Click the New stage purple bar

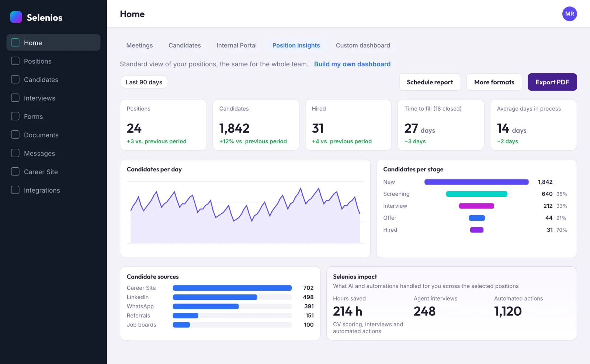click(476, 182)
